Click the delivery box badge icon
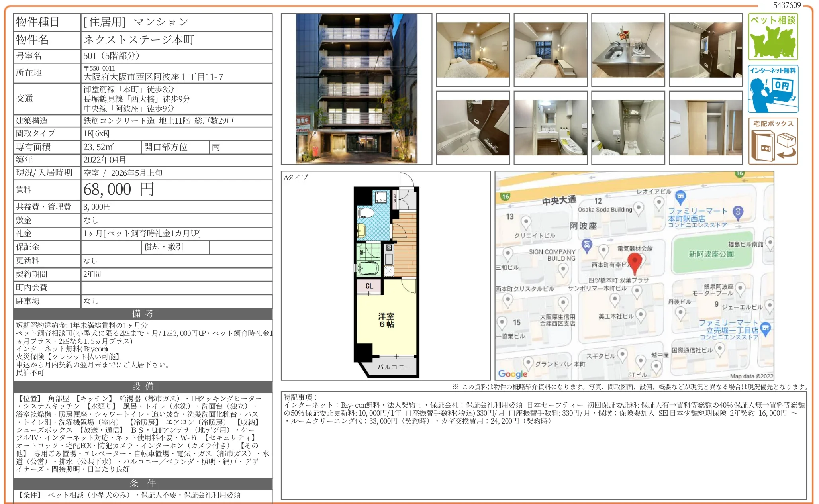Viewport: 819px width, 504px height. tap(773, 141)
